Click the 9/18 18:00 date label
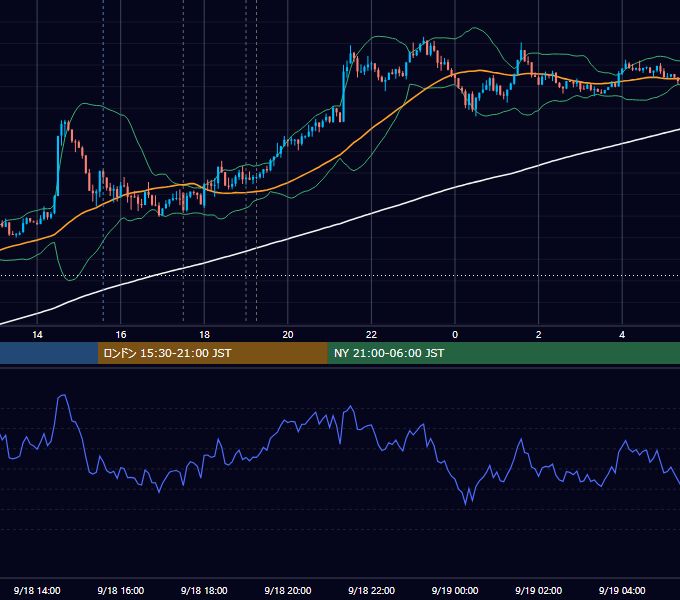Image resolution: width=680 pixels, height=600 pixels. (x=204, y=590)
